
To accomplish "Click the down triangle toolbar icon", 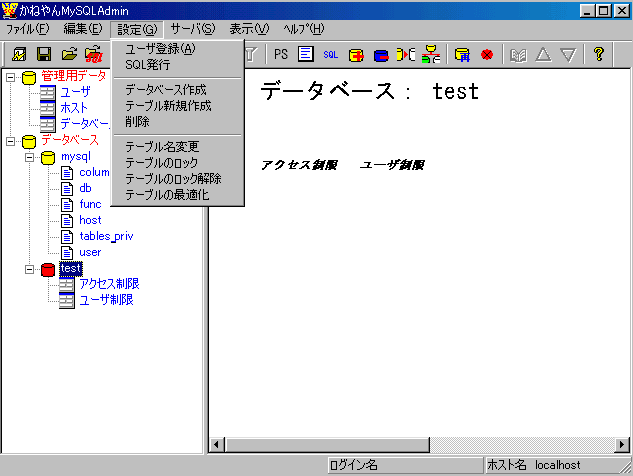I will [568, 55].
